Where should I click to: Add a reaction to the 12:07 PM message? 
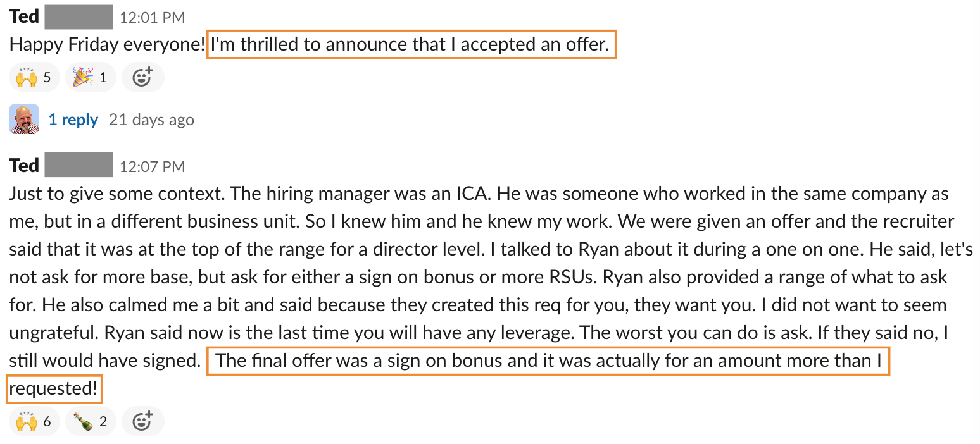(143, 422)
